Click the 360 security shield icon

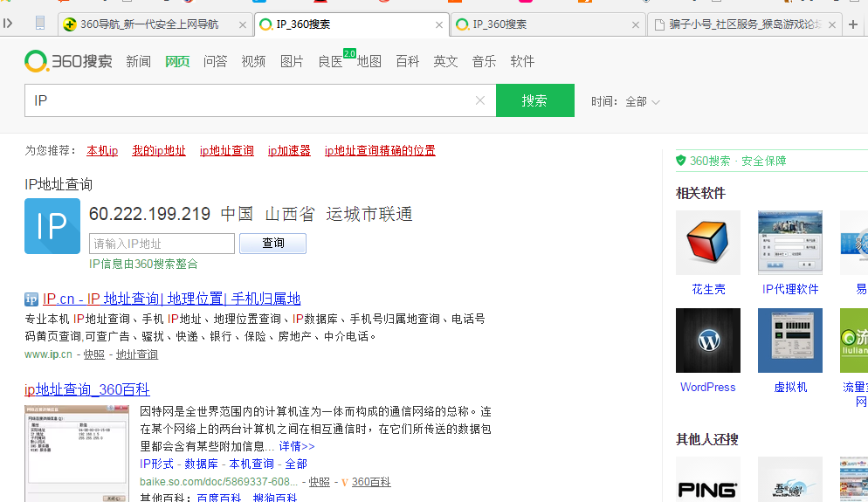coord(681,161)
